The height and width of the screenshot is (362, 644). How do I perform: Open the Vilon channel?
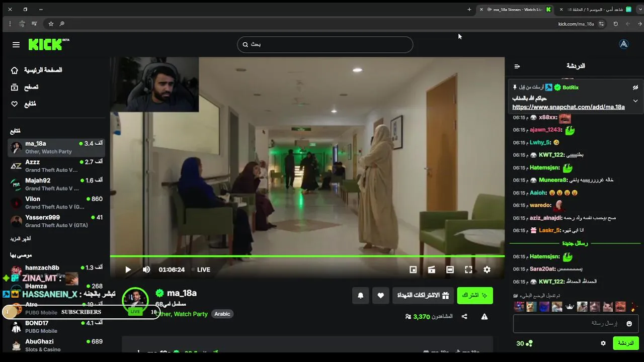[x=56, y=203]
